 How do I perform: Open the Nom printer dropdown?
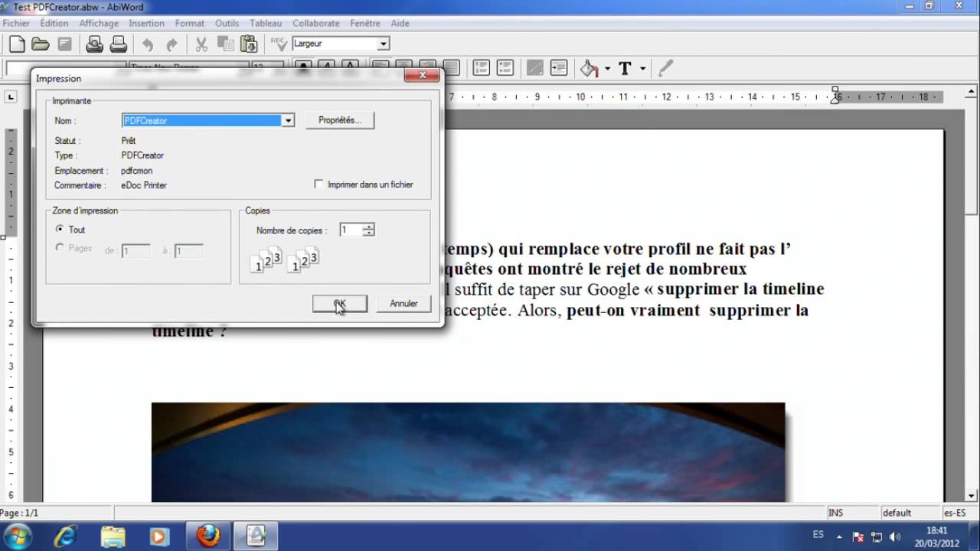pos(288,120)
